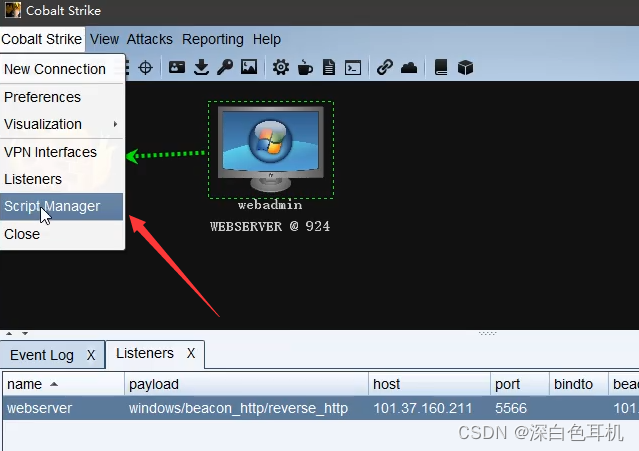Click the terminal scripted web delivery icon
Screen dimensions: 639x451
[353, 67]
